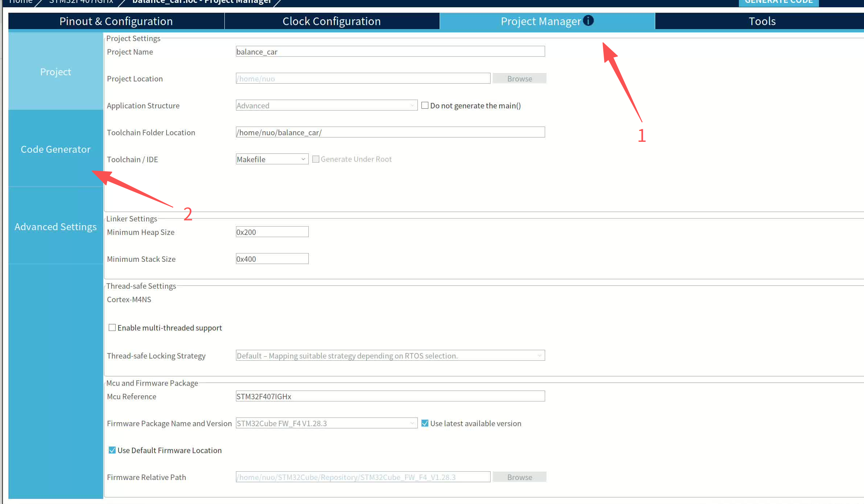The width and height of the screenshot is (864, 504).
Task: Click the Project Location field
Action: (x=363, y=78)
